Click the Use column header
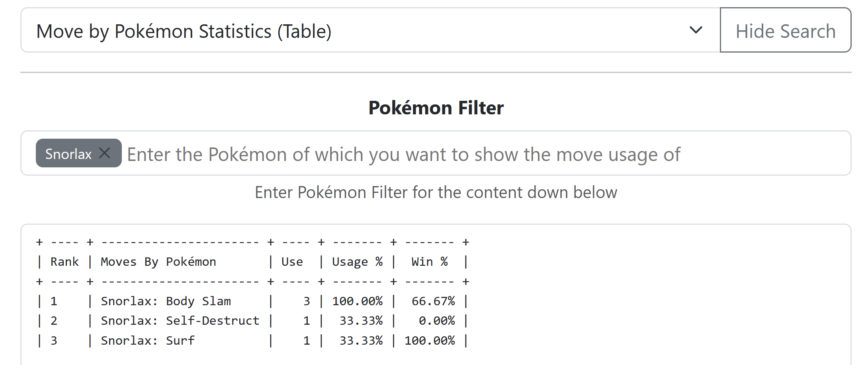Screen dimensions: 868x365 292,262
